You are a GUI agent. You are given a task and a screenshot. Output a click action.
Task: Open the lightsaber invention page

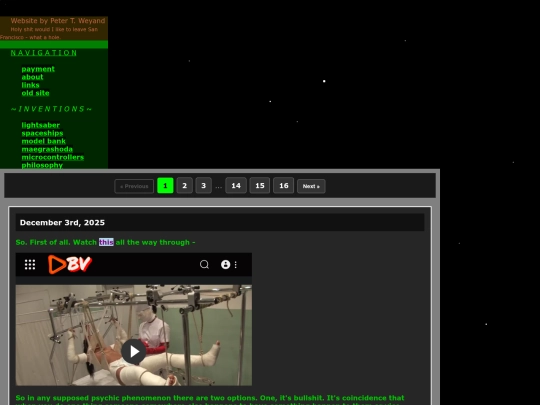(x=41, y=125)
